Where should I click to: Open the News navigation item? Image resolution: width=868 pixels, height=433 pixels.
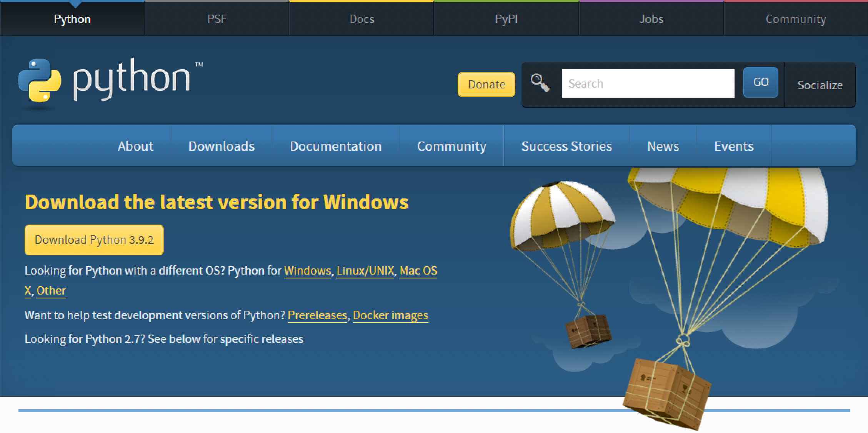tap(663, 146)
